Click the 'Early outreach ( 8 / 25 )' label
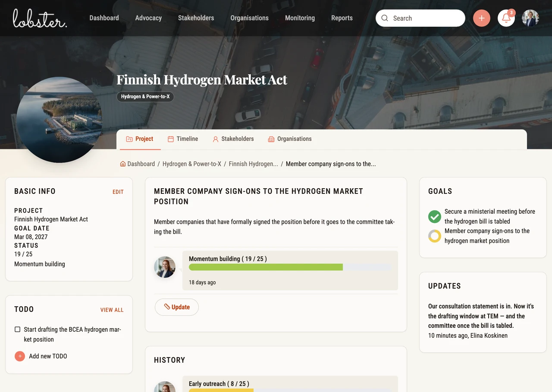The height and width of the screenshot is (392, 552). point(219,384)
